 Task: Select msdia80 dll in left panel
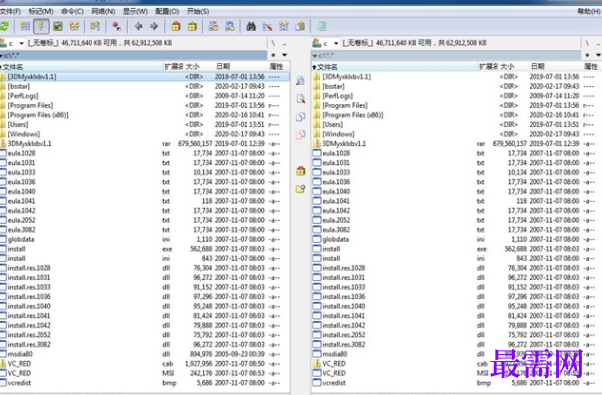coord(145,354)
